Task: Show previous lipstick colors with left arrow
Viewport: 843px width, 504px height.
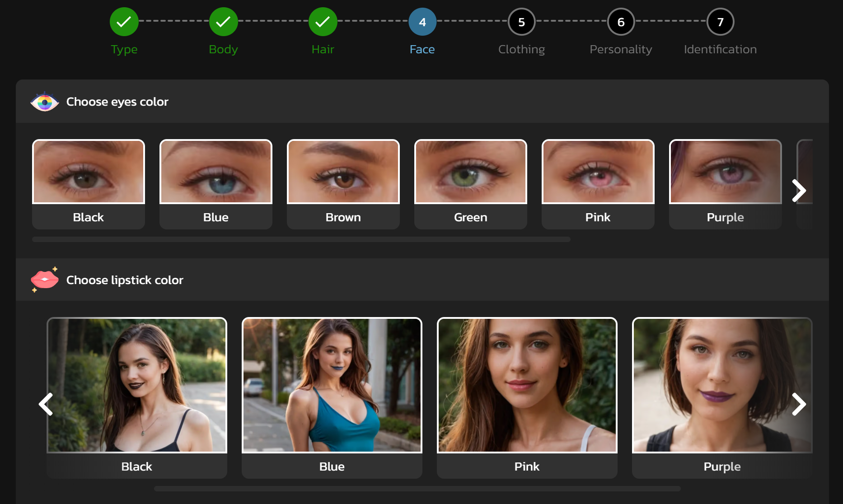Action: [46, 404]
